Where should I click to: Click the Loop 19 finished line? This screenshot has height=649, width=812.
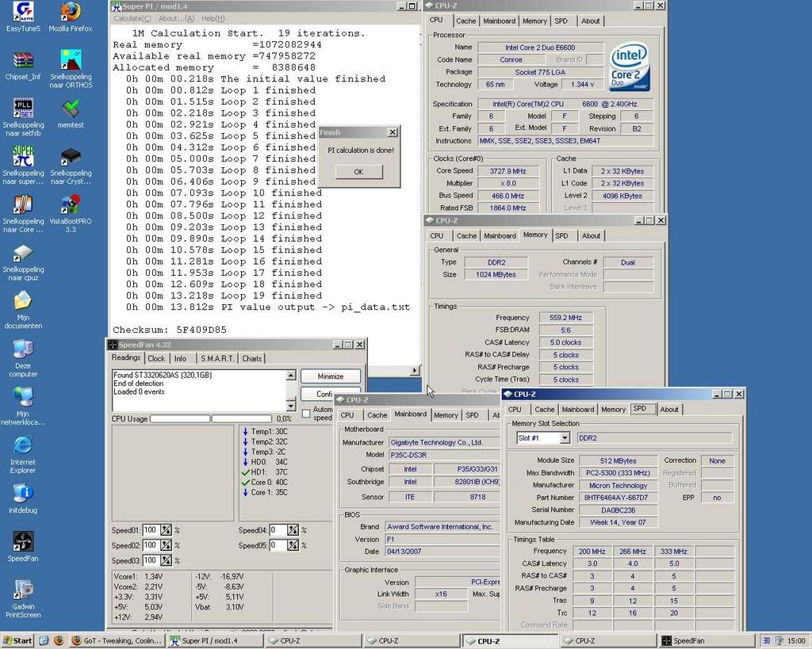(224, 296)
